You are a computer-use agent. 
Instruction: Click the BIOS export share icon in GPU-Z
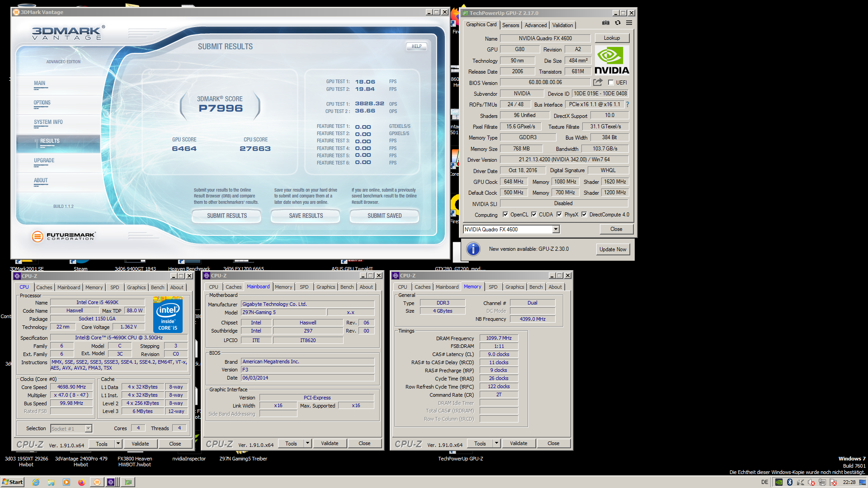598,82
